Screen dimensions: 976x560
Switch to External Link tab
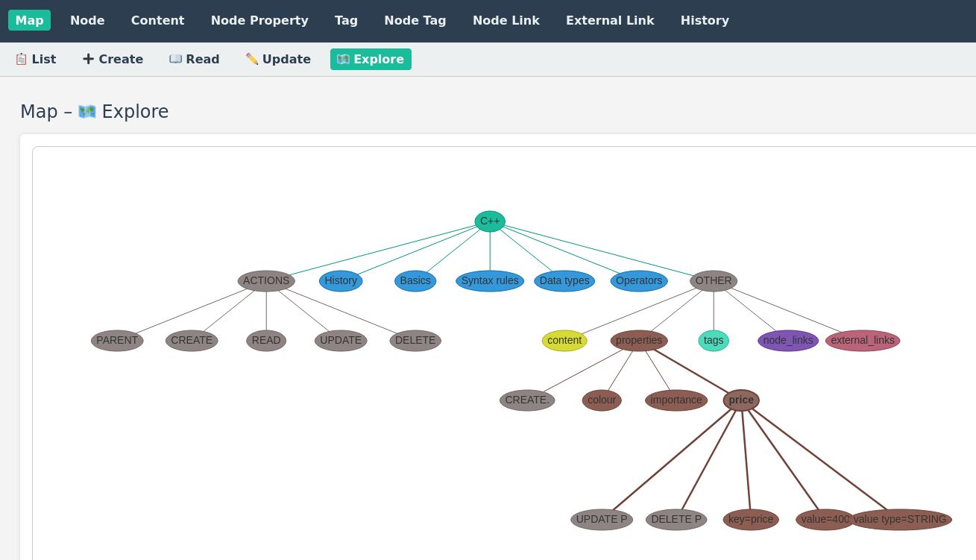[x=610, y=20]
